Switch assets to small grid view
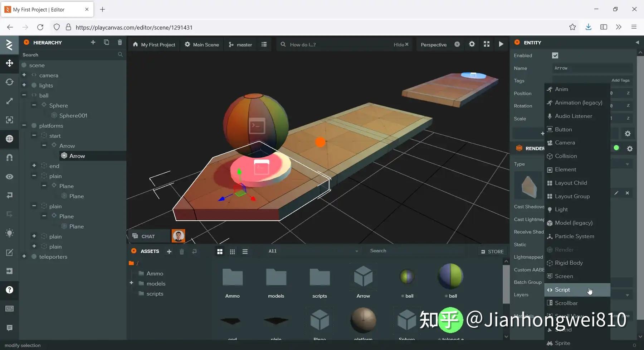 [232, 252]
